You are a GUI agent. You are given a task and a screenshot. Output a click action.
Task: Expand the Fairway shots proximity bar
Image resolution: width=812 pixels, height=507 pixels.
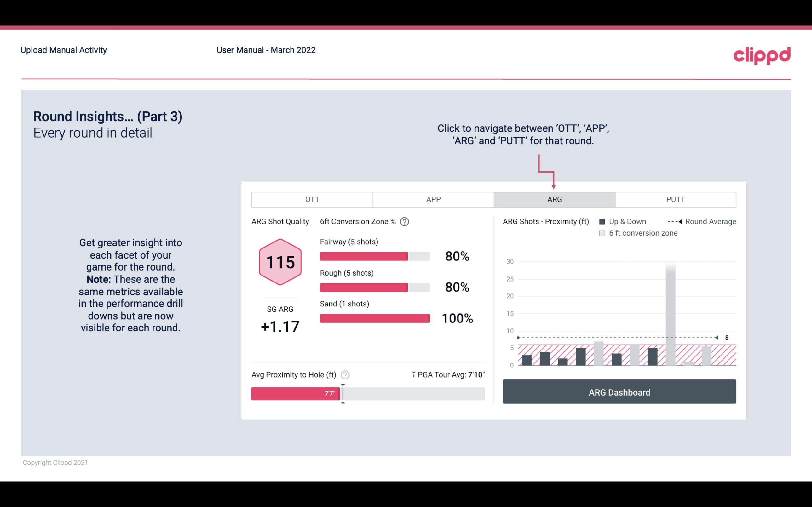(x=374, y=255)
